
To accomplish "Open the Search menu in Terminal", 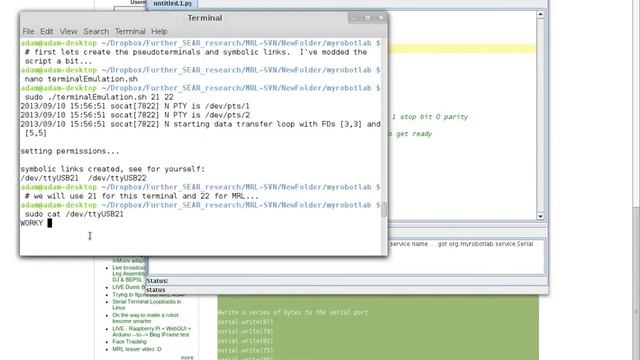I will pyautogui.click(x=96, y=31).
